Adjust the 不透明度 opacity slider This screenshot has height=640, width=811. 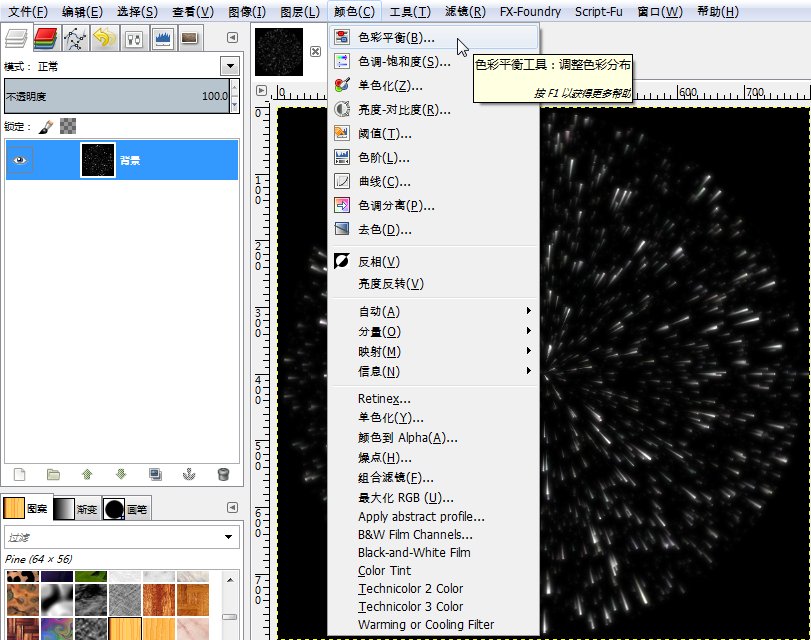[x=117, y=96]
